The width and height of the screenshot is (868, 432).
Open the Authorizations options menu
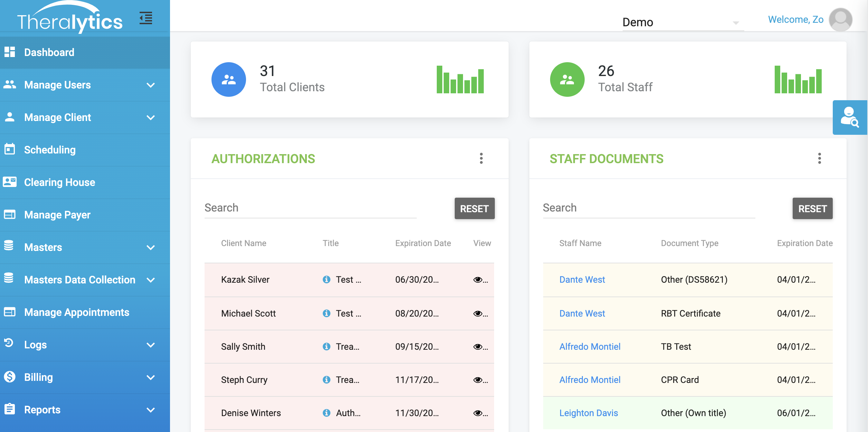coord(481,159)
